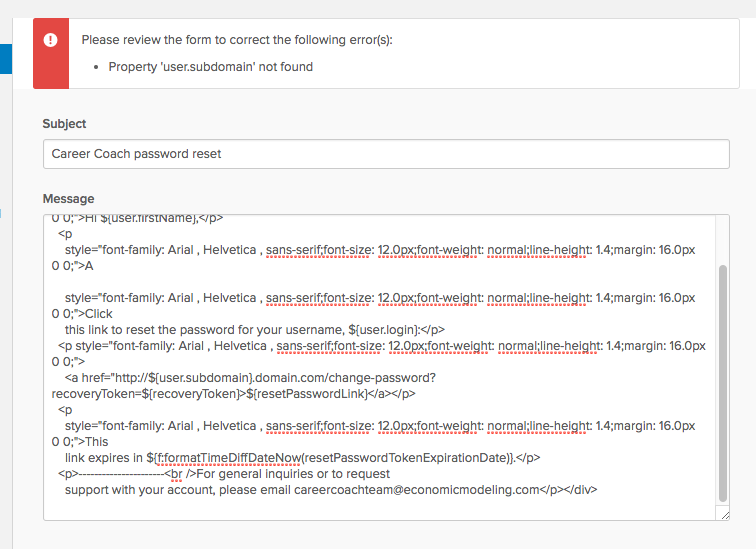Click the 'Please review the form' message

click(x=237, y=40)
